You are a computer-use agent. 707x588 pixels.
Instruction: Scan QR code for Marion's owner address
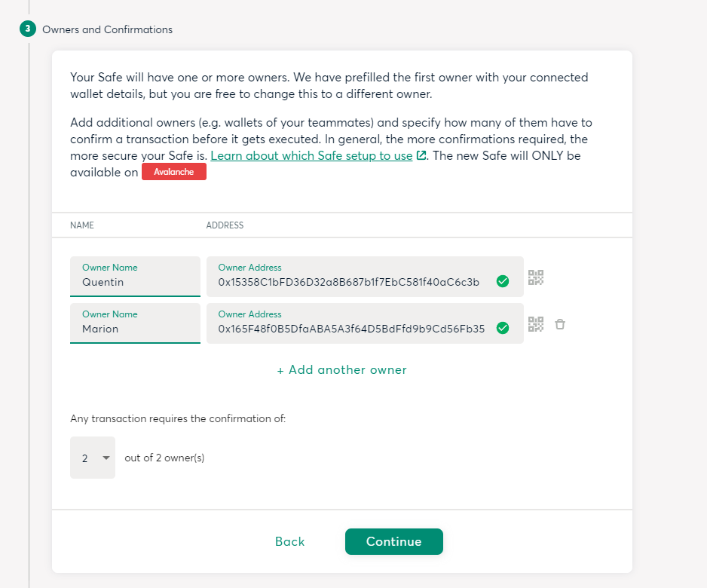coord(536,324)
